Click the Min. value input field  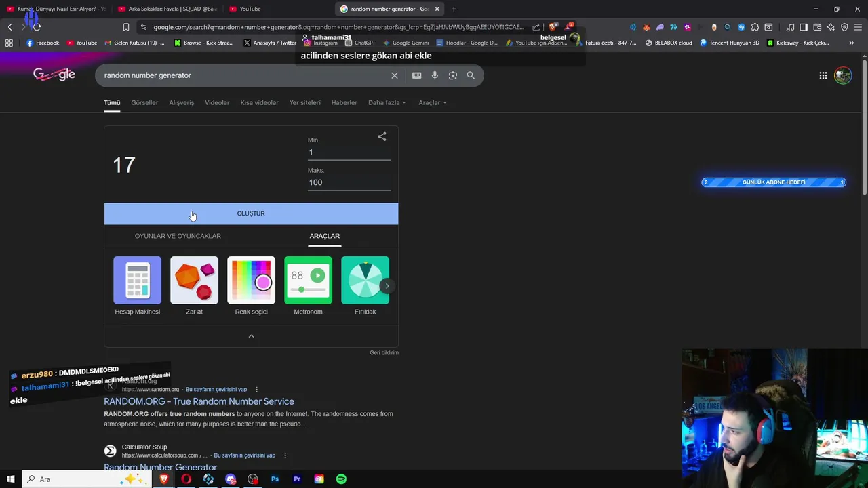tap(349, 152)
